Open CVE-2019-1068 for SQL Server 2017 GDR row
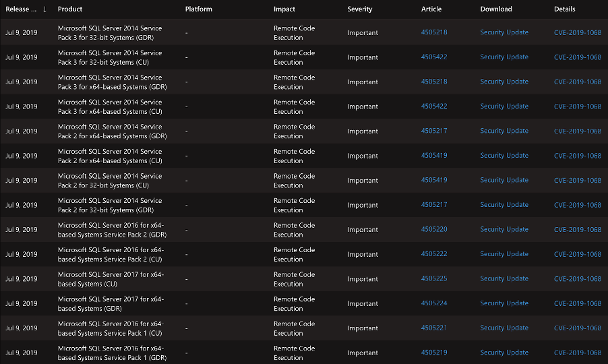 click(x=578, y=303)
